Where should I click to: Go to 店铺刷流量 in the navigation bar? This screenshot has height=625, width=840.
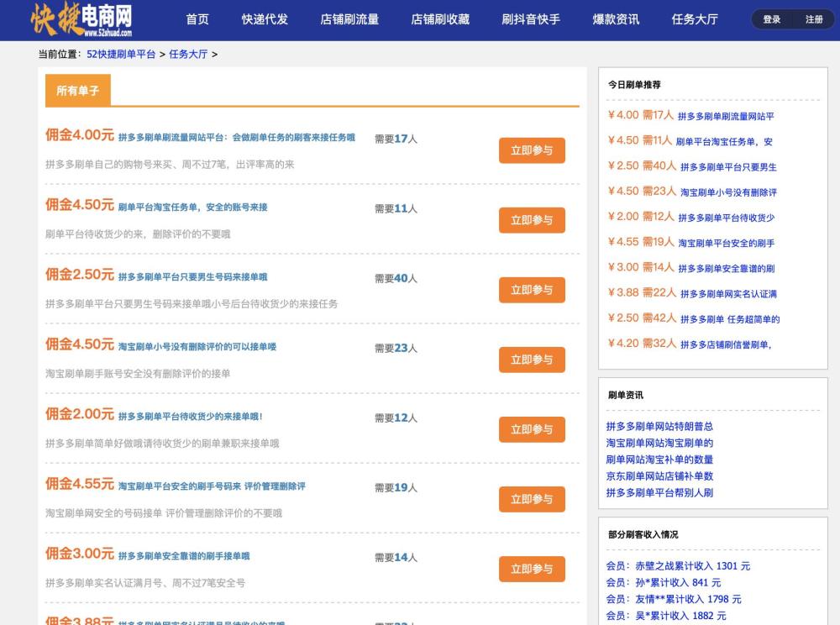[x=349, y=19]
